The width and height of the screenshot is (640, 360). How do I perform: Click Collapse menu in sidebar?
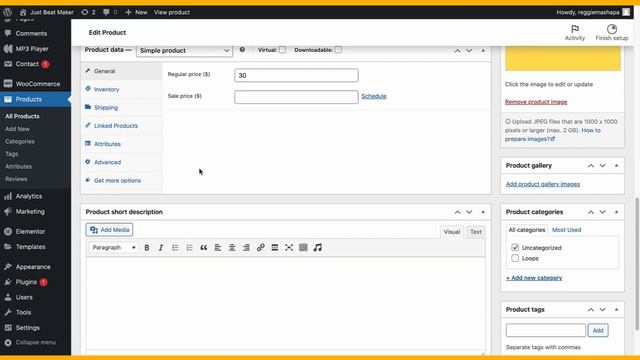pos(31,342)
